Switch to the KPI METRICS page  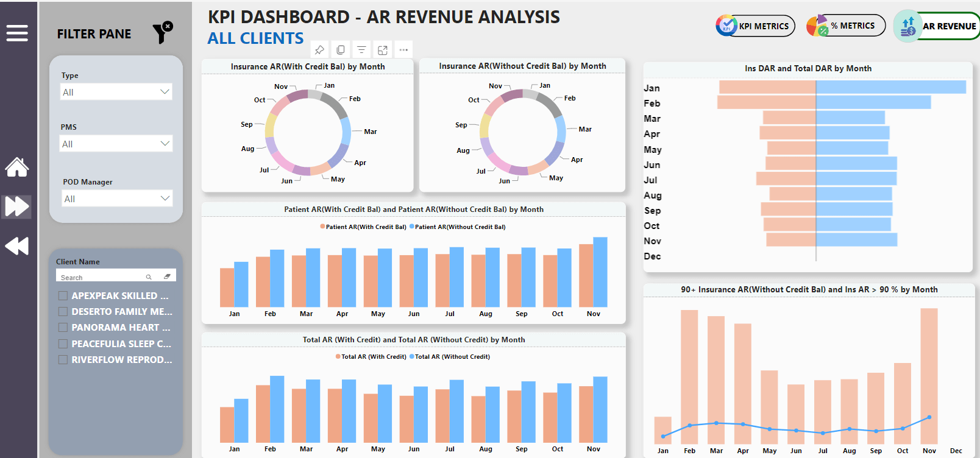(x=756, y=26)
